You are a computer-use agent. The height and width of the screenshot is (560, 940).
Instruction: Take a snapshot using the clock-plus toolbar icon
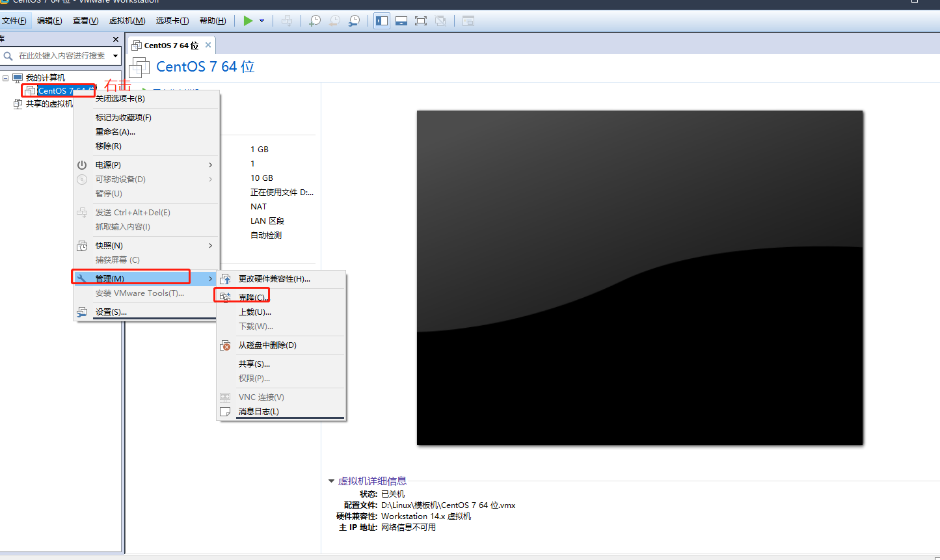pos(314,21)
